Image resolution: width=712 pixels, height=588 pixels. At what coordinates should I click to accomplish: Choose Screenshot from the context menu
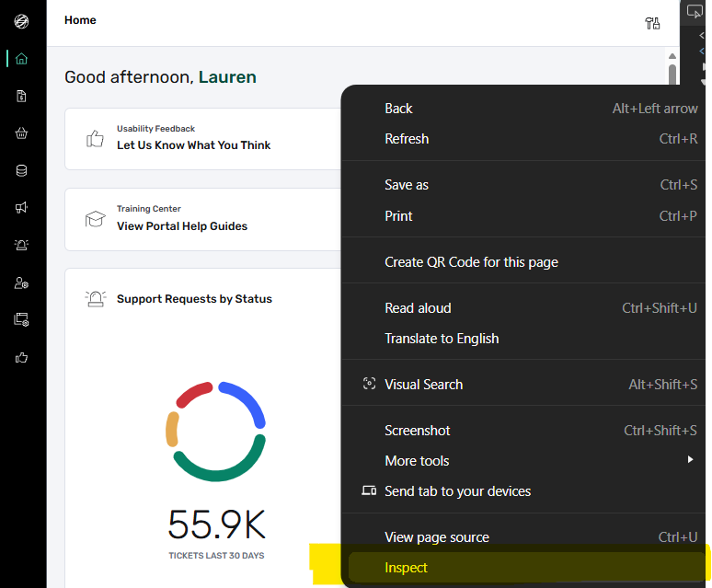click(523, 431)
